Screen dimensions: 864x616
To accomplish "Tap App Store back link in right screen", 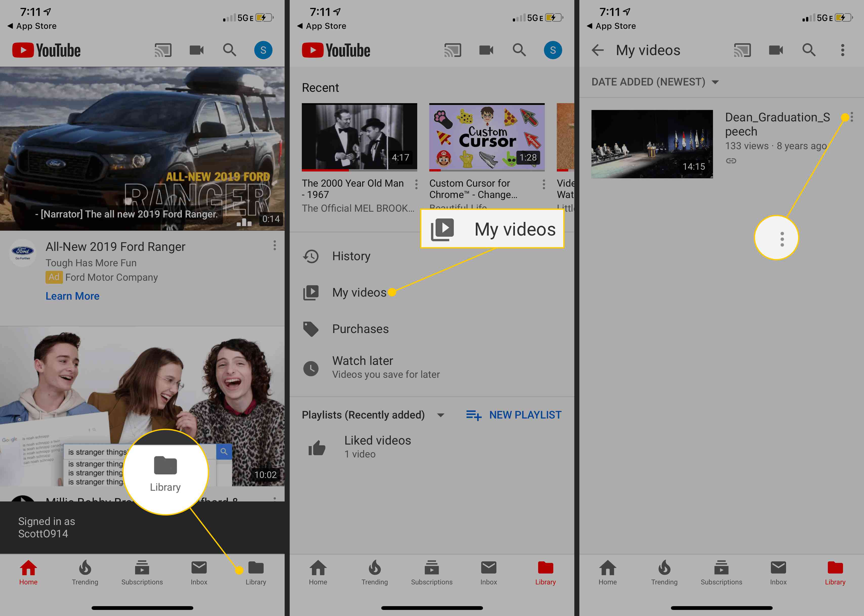I will [x=611, y=26].
